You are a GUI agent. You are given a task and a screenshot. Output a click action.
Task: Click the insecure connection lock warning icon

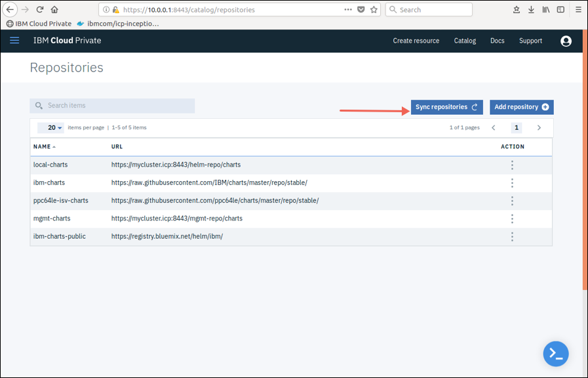click(116, 10)
